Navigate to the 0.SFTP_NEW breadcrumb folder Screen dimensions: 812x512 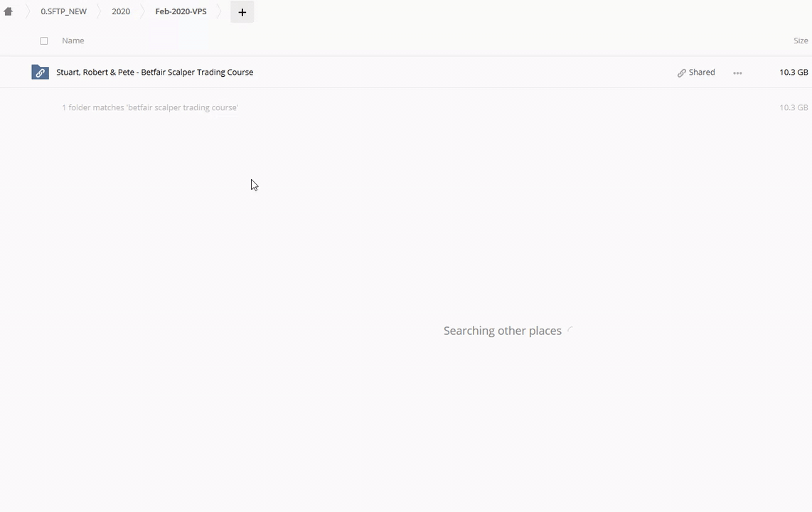tap(63, 11)
